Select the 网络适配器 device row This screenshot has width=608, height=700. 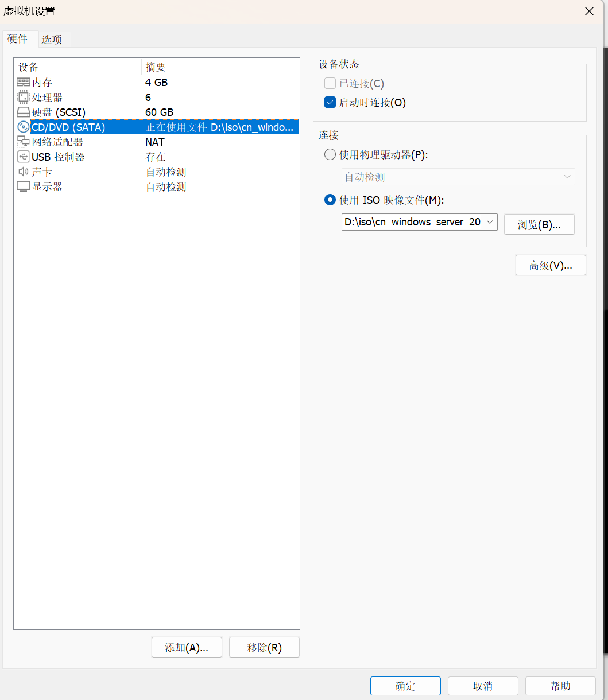157,142
